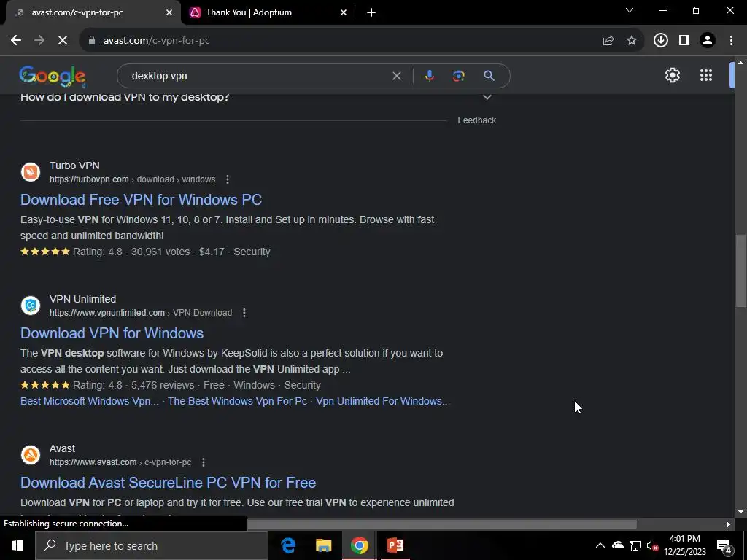The height and width of the screenshot is (560, 747).
Task: Stop loading the page
Action: 63,41
